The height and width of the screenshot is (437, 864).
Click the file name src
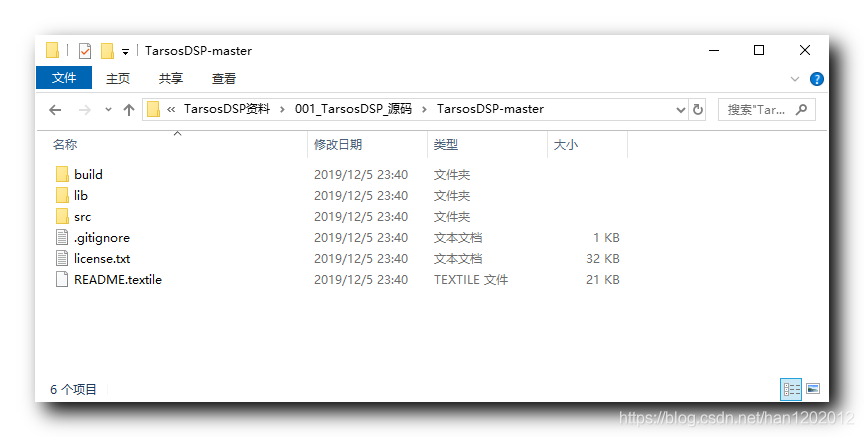click(x=83, y=217)
